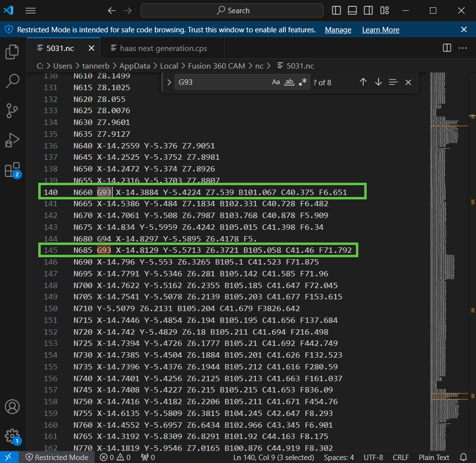Toggle Use Regular Expression in find
The width and height of the screenshot is (476, 463).
[x=302, y=82]
